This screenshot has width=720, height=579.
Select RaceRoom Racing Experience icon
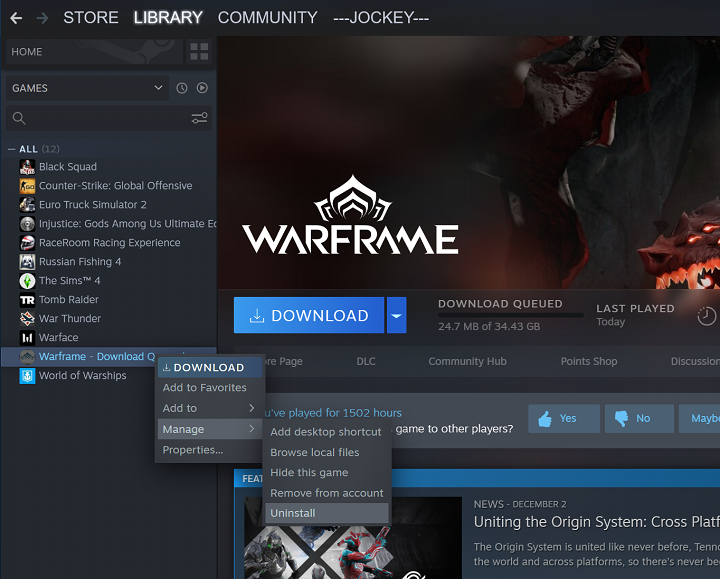pos(27,242)
